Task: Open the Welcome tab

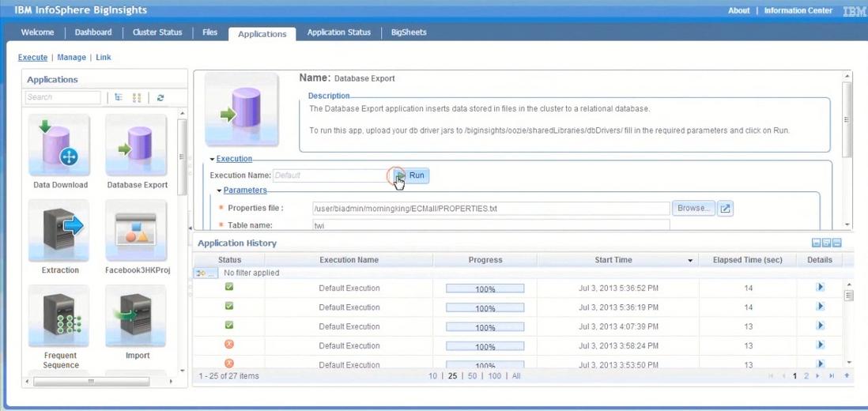Action: coord(38,32)
